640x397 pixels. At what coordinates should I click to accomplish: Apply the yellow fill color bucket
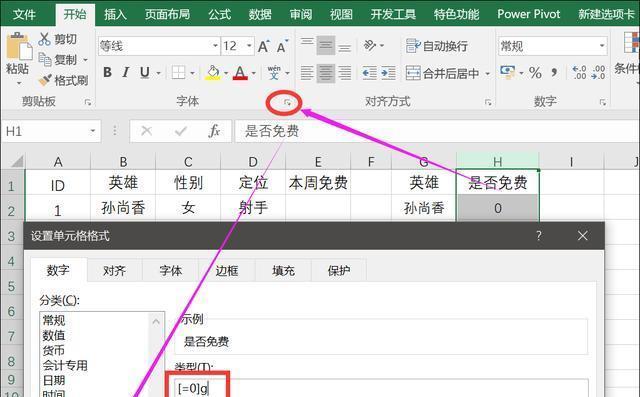[213, 73]
